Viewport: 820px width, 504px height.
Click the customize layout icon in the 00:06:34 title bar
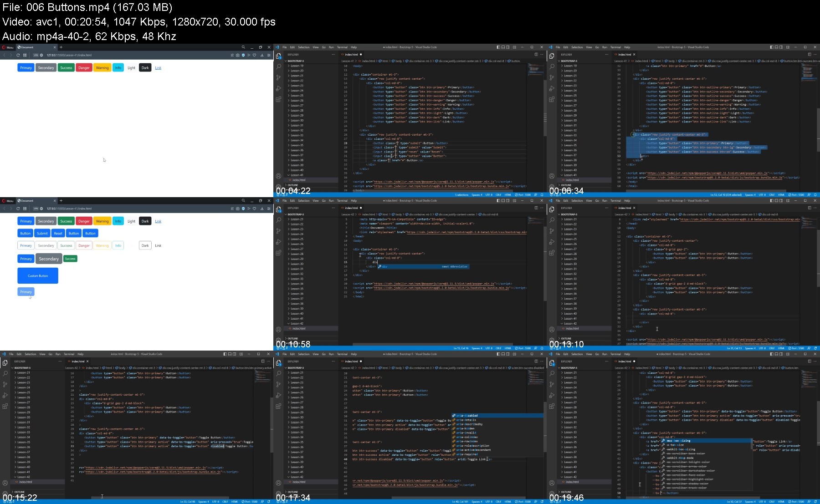click(x=788, y=47)
